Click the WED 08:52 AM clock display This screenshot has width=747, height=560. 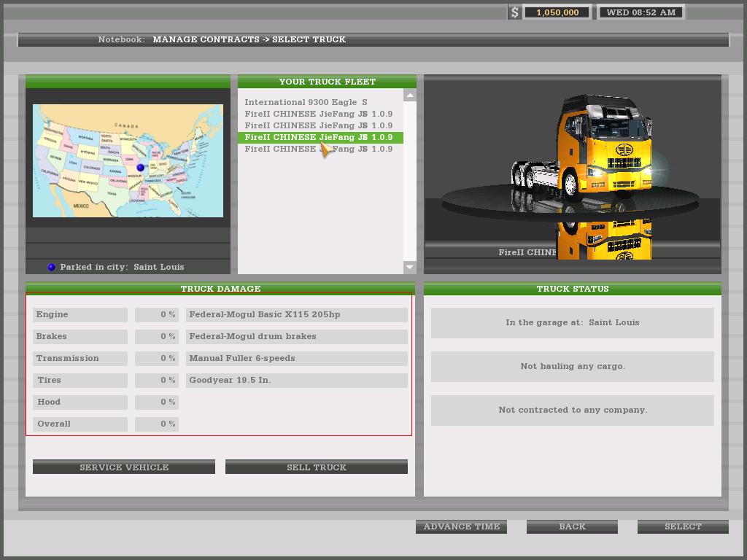(641, 12)
